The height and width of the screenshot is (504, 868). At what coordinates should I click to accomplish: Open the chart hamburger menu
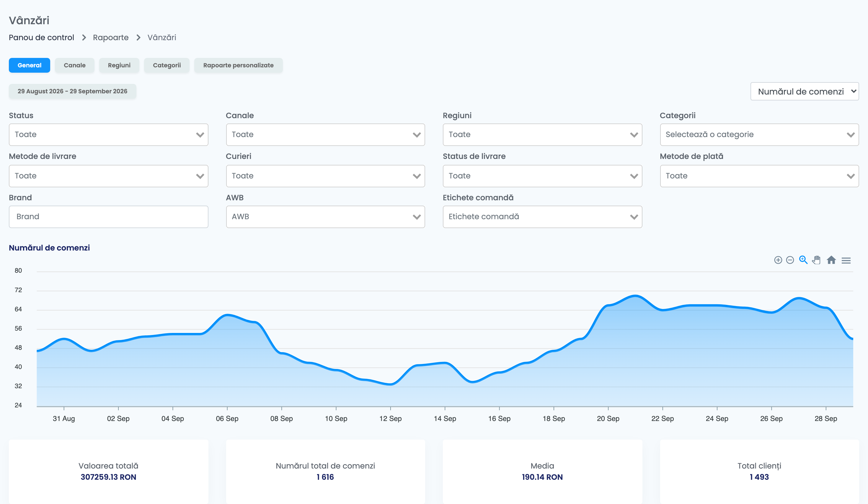(846, 260)
